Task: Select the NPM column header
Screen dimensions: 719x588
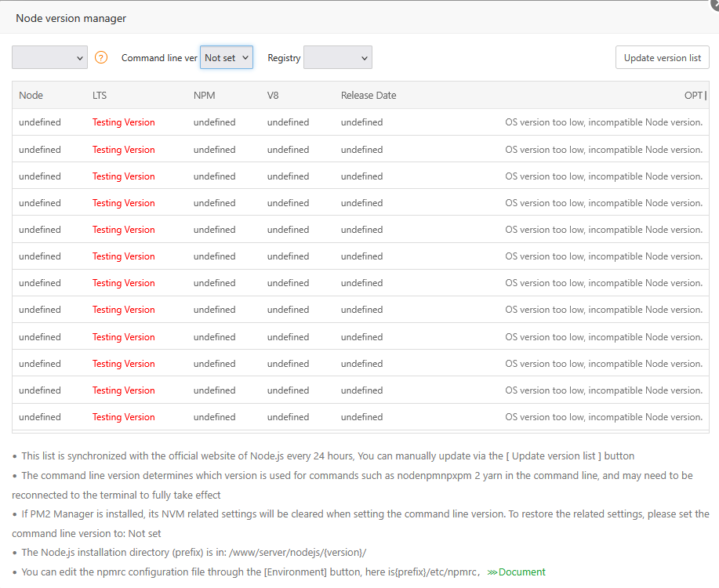Action: (x=205, y=96)
